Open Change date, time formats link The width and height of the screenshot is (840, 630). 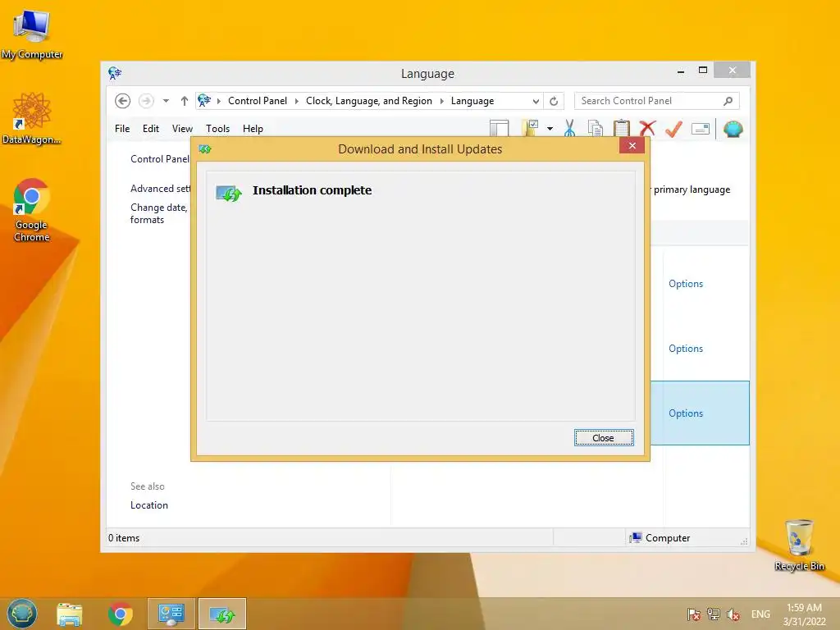pyautogui.click(x=158, y=213)
